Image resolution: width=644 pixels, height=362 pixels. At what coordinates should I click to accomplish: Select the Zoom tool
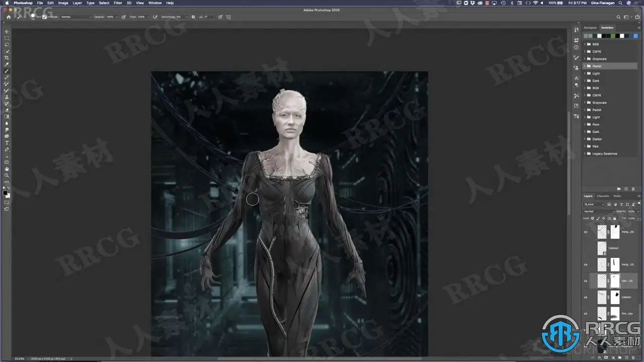[7, 175]
